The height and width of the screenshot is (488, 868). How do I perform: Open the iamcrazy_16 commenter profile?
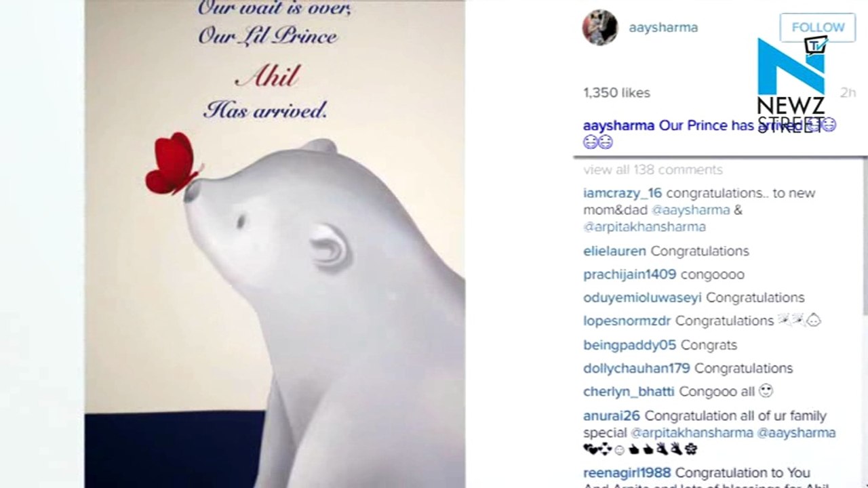623,193
